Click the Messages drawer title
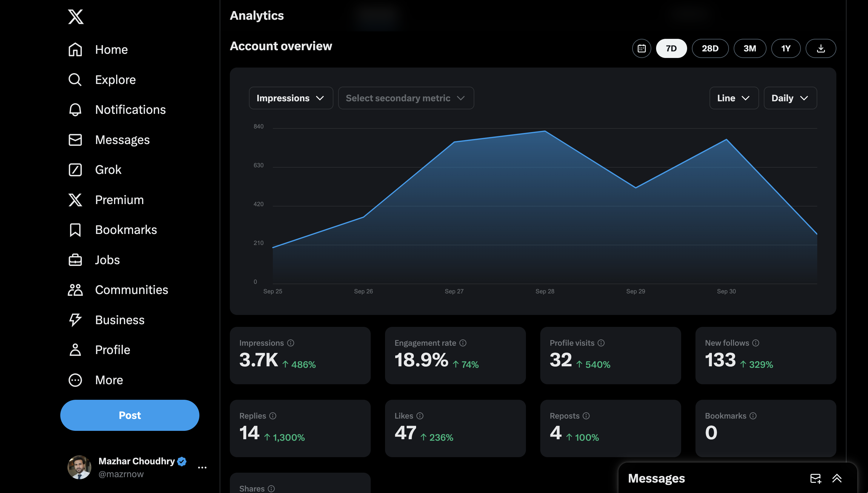 tap(656, 478)
